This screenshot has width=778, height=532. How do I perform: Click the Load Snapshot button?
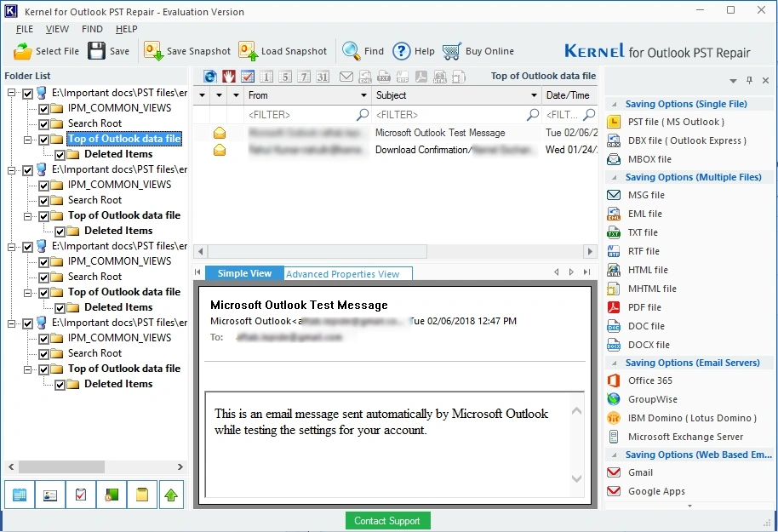283,51
